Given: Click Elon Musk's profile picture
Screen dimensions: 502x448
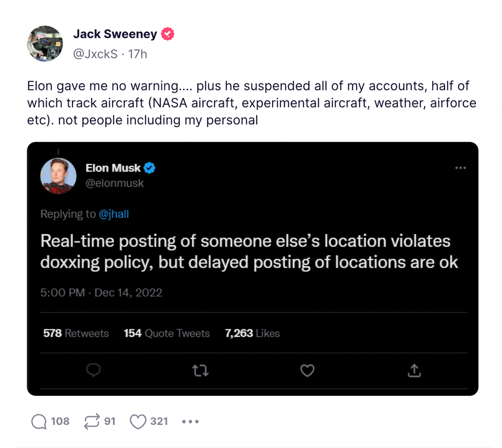Looking at the screenshot, I should click(58, 176).
